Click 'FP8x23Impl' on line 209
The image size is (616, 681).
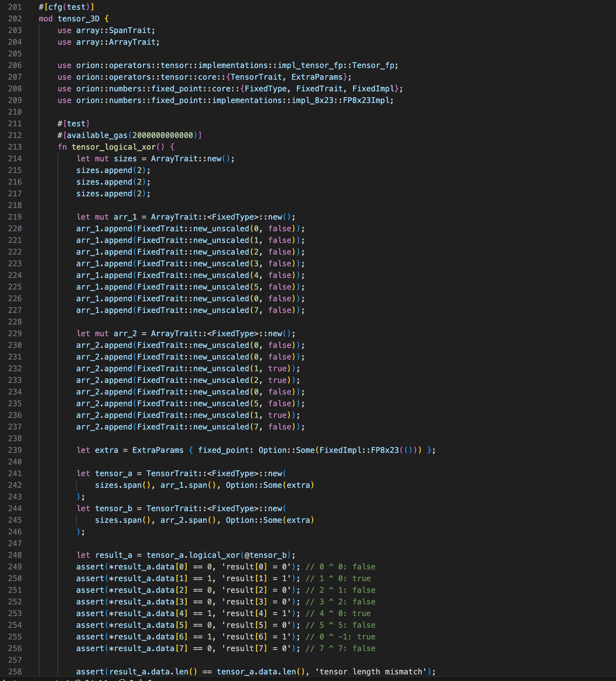[x=366, y=100]
